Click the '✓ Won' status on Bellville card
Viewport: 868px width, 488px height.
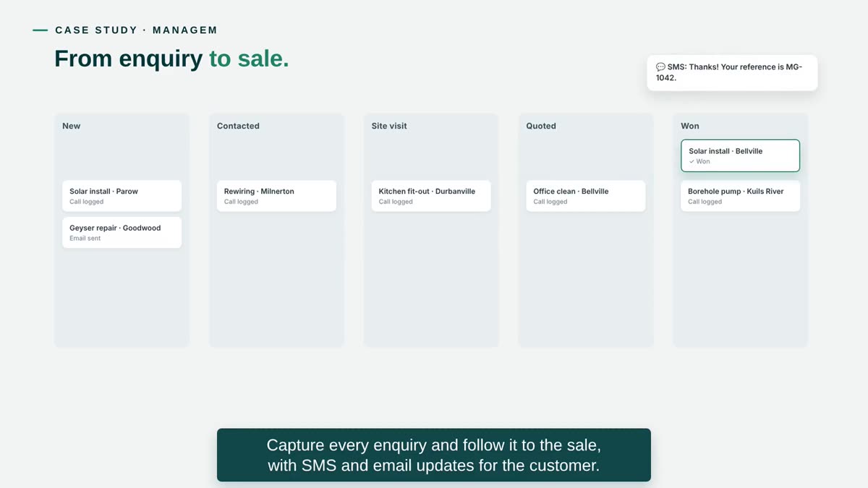699,162
